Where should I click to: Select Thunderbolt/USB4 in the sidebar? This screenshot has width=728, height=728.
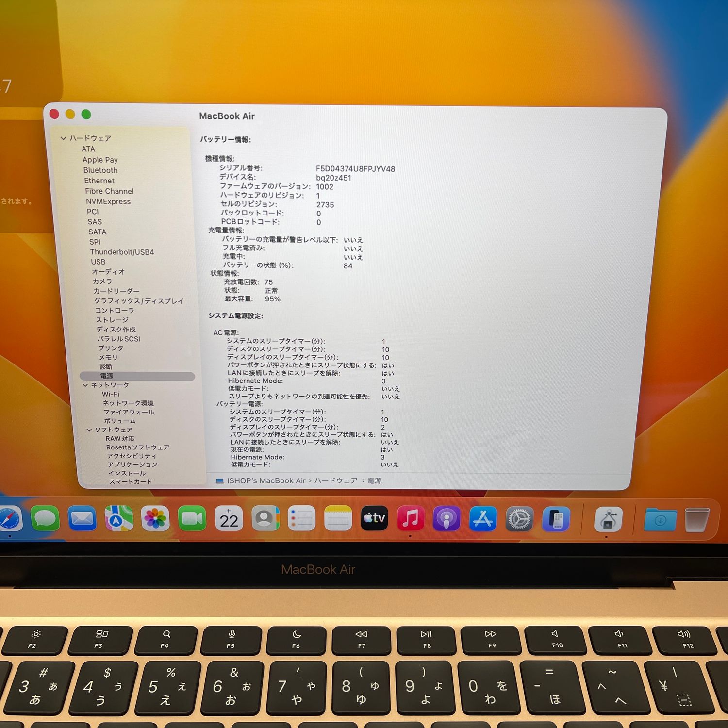coord(122,252)
